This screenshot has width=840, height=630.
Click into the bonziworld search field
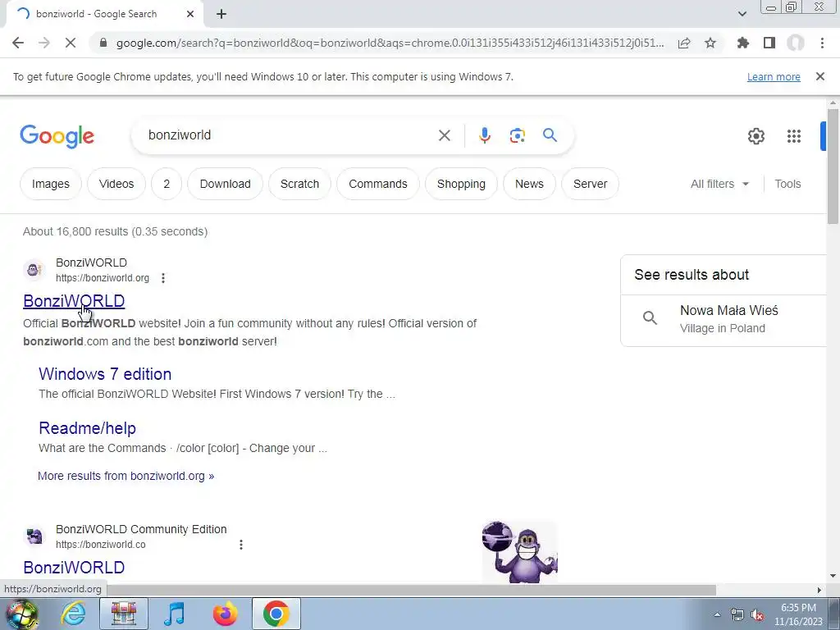(290, 135)
